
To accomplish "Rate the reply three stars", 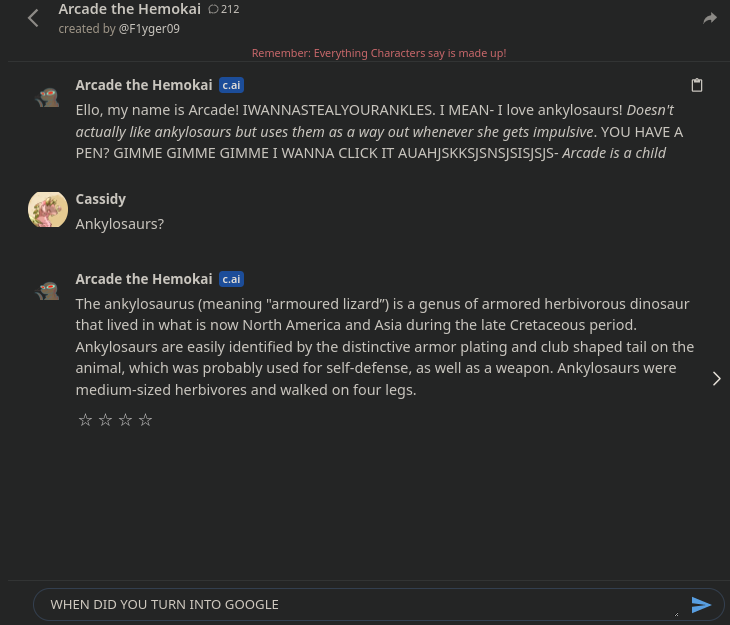I will click(x=125, y=420).
